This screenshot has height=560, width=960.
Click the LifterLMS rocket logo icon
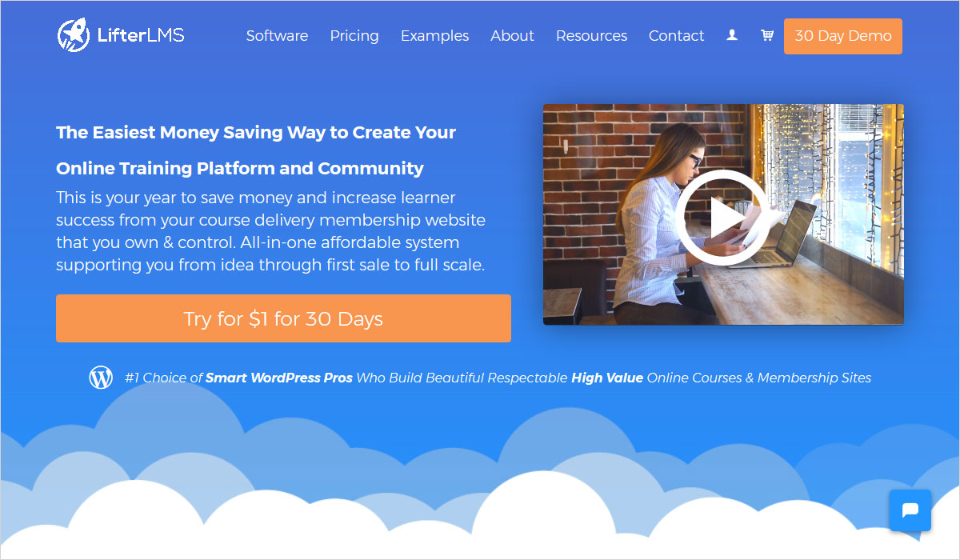(x=74, y=36)
